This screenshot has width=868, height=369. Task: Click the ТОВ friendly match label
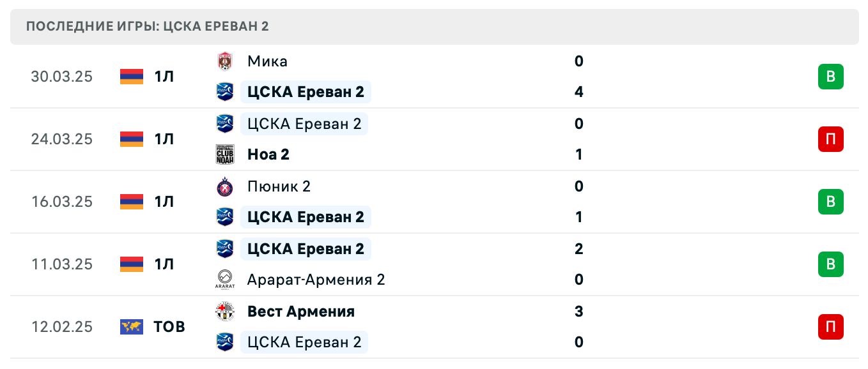(x=169, y=326)
